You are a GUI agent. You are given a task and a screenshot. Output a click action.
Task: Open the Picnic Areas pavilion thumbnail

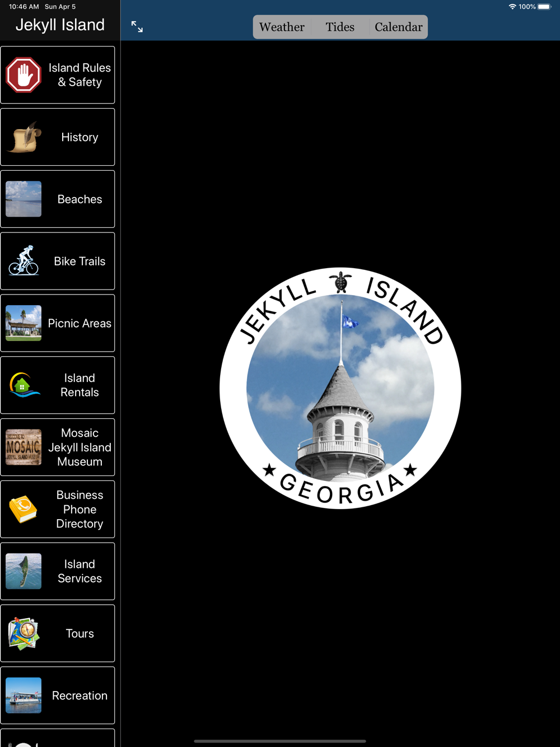tap(24, 323)
